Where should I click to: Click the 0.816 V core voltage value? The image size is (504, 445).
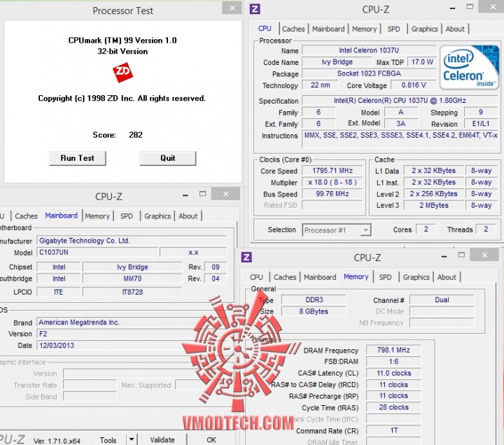(414, 85)
